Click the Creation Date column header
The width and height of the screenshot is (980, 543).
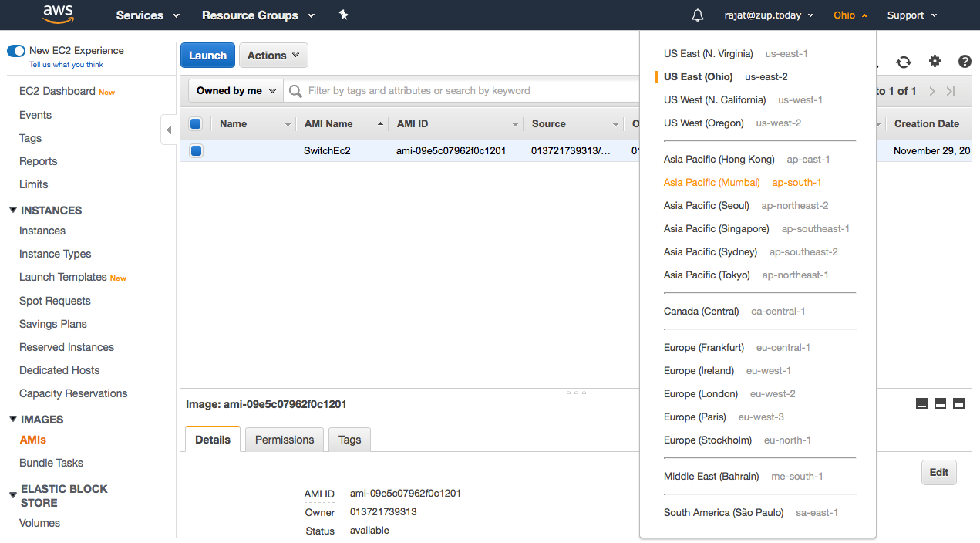click(x=927, y=123)
